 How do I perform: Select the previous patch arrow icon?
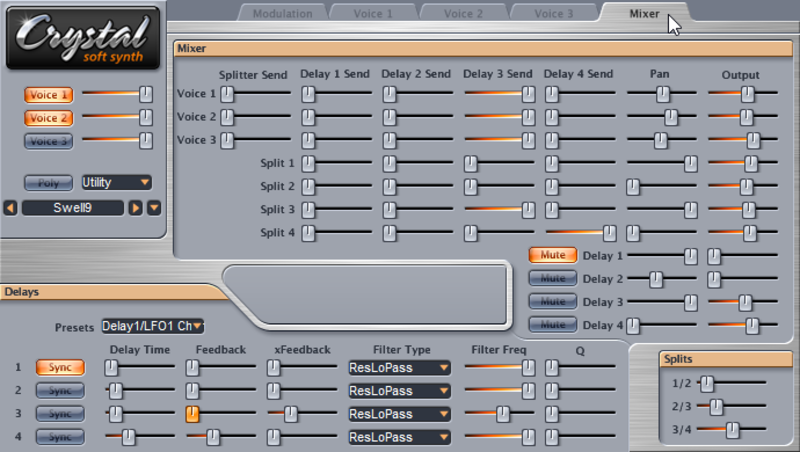click(x=10, y=208)
